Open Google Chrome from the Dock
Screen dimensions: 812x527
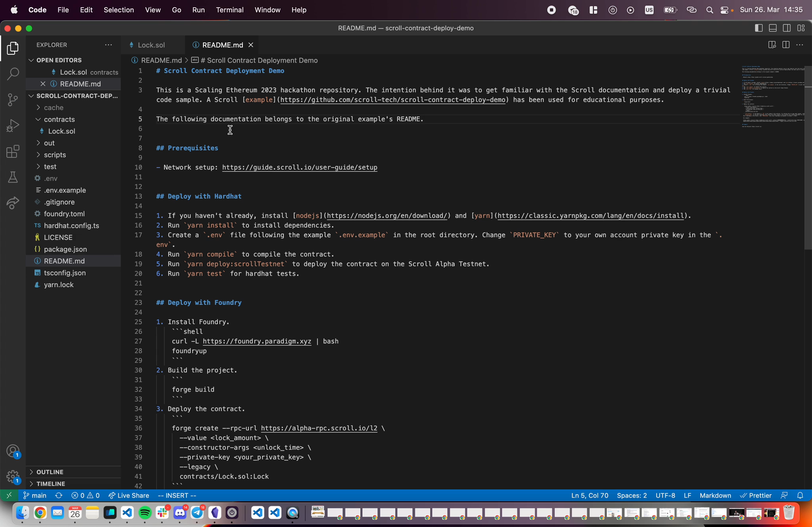point(40,513)
